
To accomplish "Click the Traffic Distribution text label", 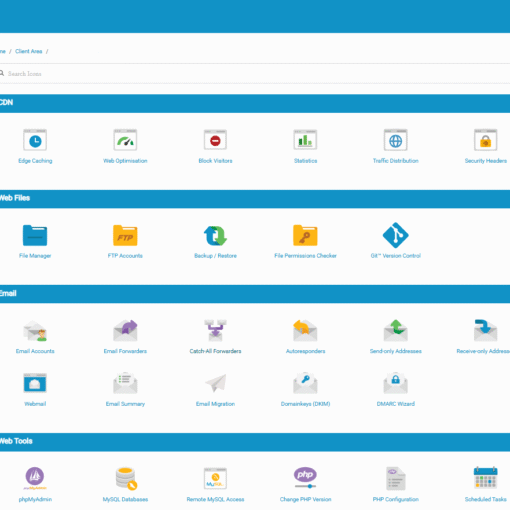I will point(396,161).
